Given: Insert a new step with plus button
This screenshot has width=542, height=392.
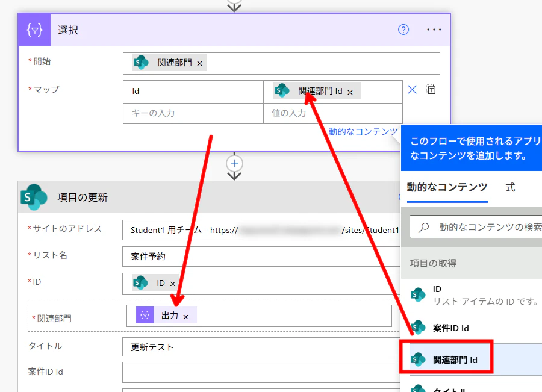Looking at the screenshot, I should [x=234, y=164].
